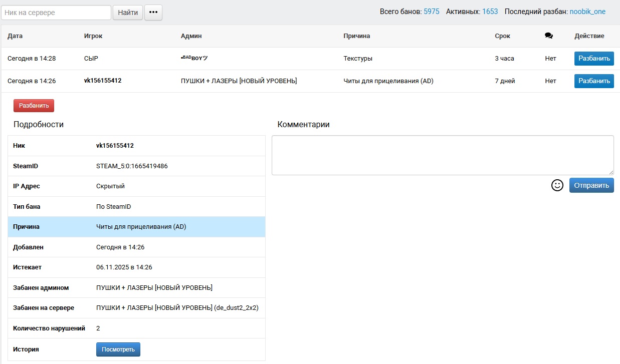Click the emoji smiley icon

coord(557,185)
